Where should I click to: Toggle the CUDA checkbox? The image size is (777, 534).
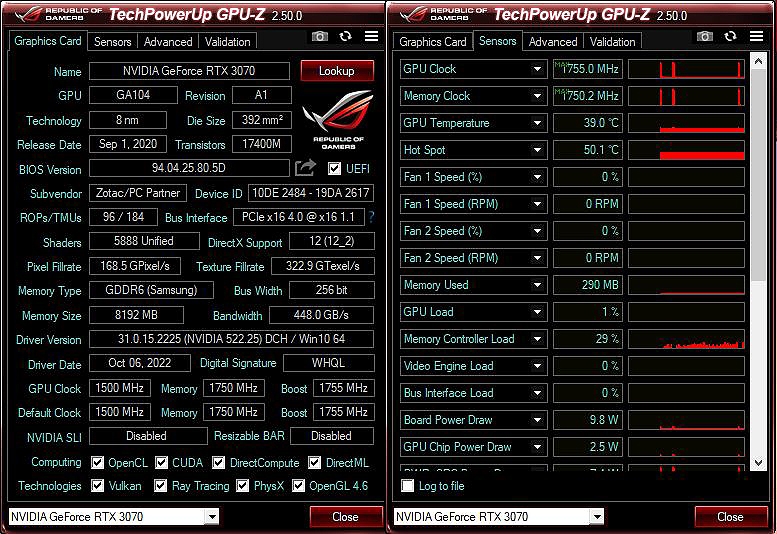(161, 463)
